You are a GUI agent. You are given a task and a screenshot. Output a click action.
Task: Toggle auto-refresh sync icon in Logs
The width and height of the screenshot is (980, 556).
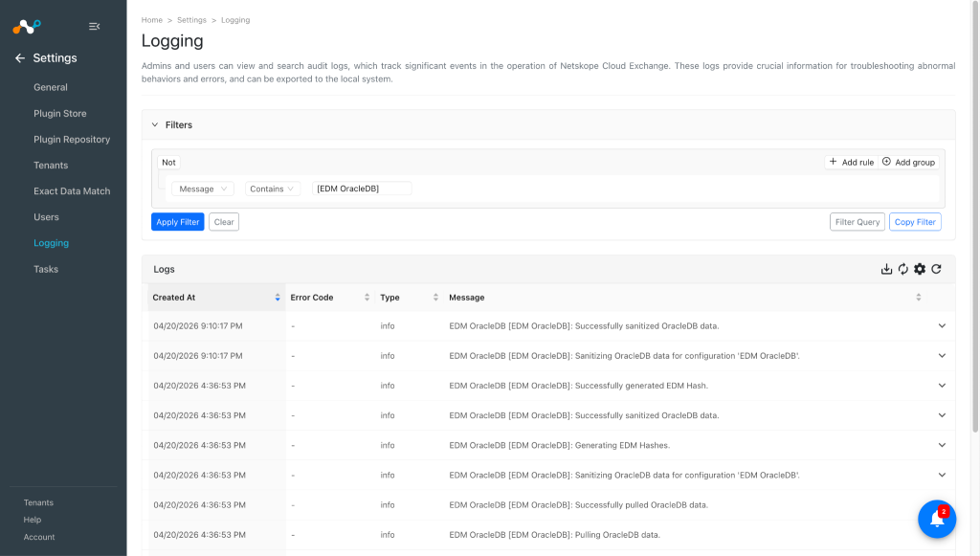[x=903, y=269]
